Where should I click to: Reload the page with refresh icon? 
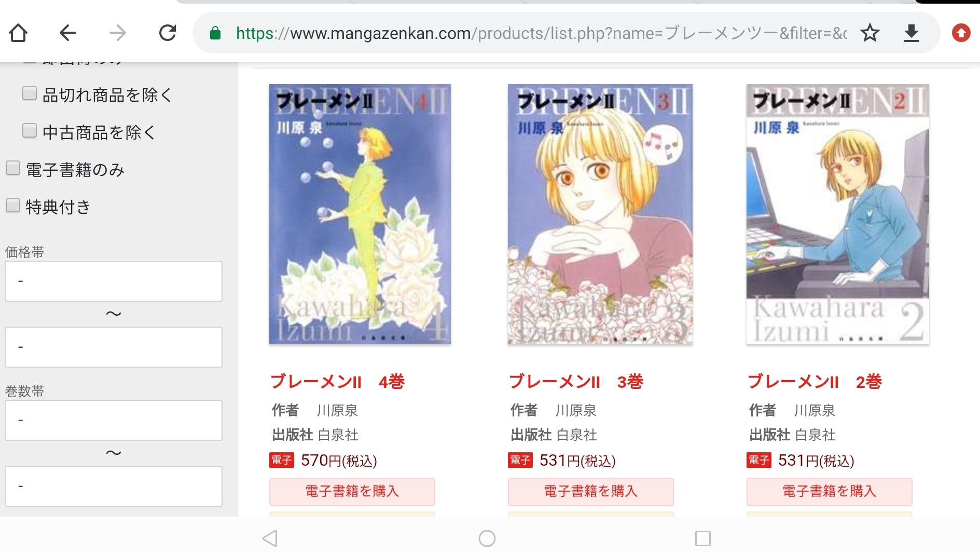[168, 33]
